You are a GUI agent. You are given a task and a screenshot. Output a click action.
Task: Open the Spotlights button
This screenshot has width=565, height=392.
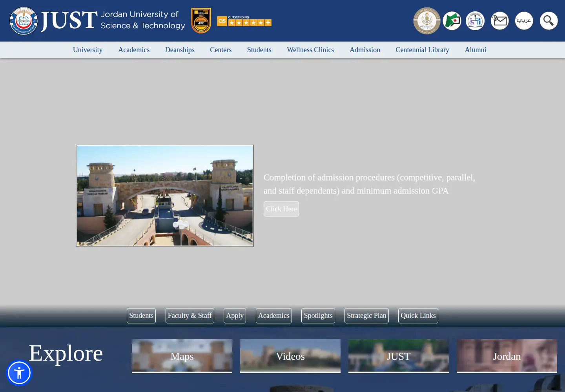coord(318,316)
